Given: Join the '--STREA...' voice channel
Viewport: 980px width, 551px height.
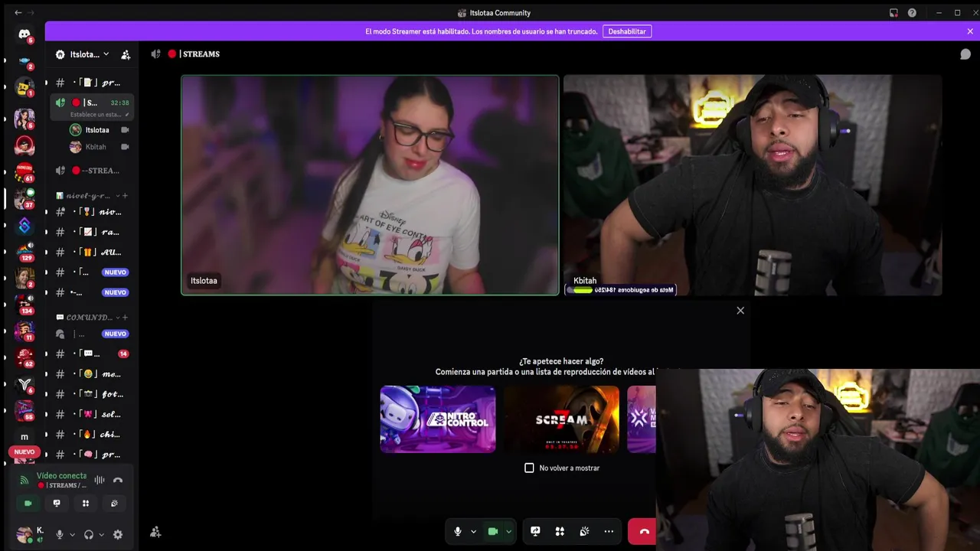Looking at the screenshot, I should click(x=92, y=171).
